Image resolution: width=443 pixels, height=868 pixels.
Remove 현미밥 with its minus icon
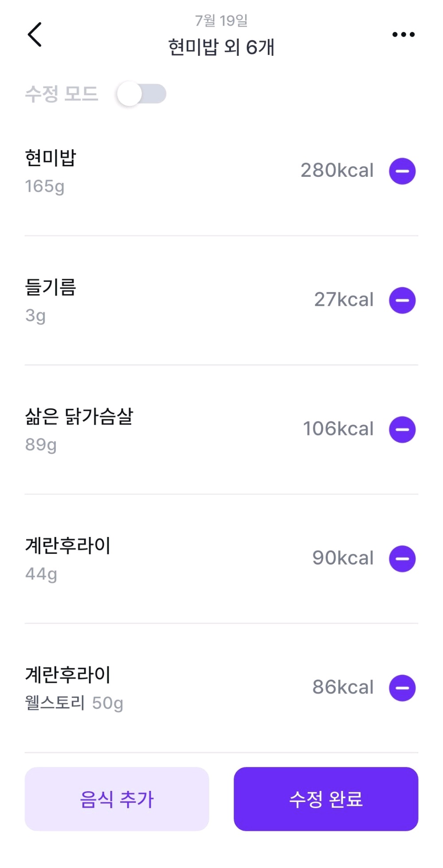pos(402,171)
